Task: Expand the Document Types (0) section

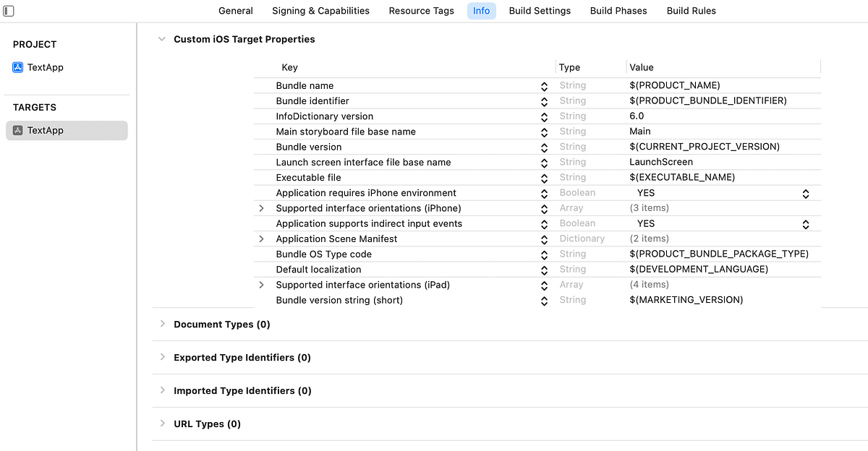Action: (x=162, y=324)
